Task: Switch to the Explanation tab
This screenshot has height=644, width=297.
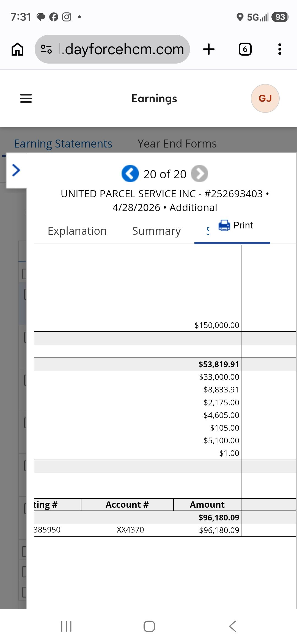Action: click(77, 231)
